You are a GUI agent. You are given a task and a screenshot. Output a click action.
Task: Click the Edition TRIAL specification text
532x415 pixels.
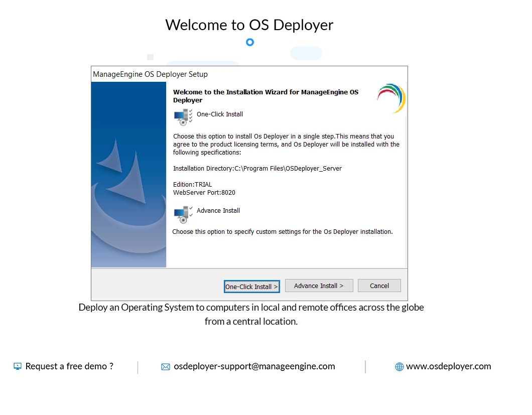192,184
